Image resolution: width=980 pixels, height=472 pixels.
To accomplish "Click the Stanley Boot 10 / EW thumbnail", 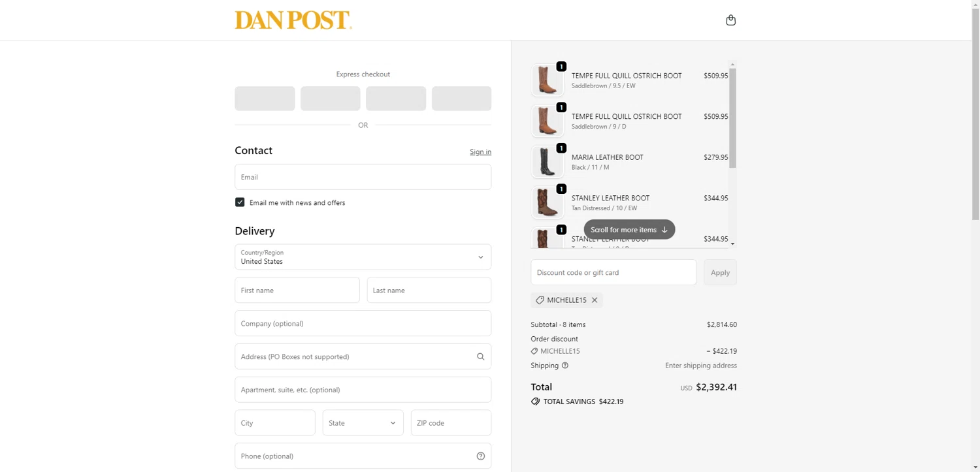I will coord(547,202).
